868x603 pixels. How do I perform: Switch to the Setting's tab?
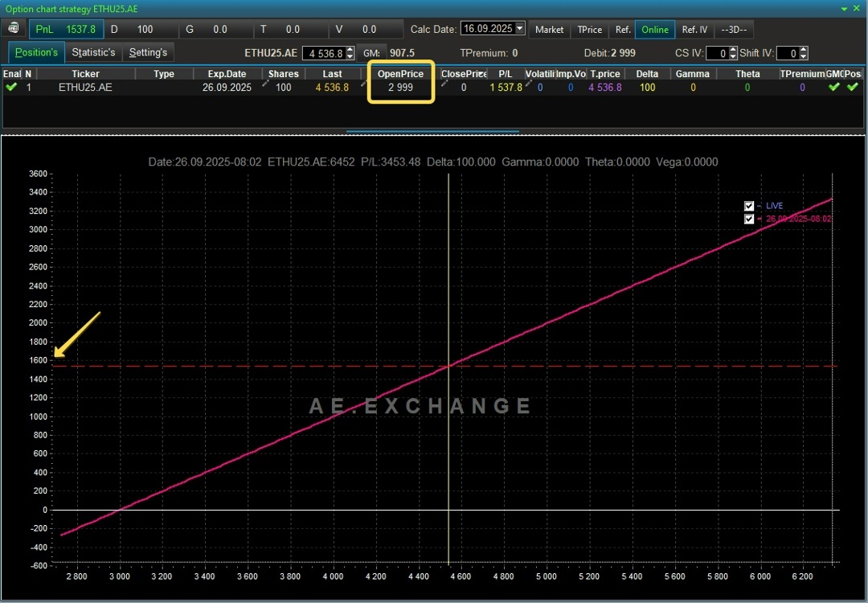(148, 52)
